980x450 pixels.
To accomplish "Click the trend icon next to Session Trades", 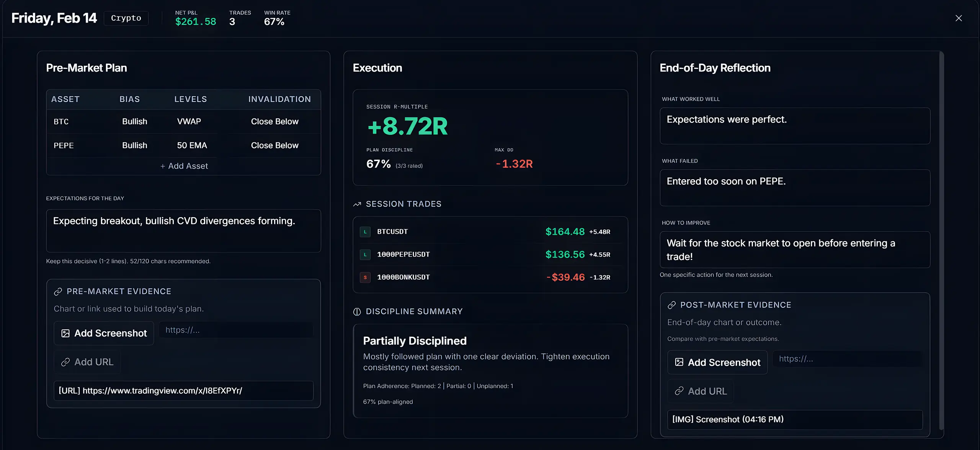I will pos(357,204).
